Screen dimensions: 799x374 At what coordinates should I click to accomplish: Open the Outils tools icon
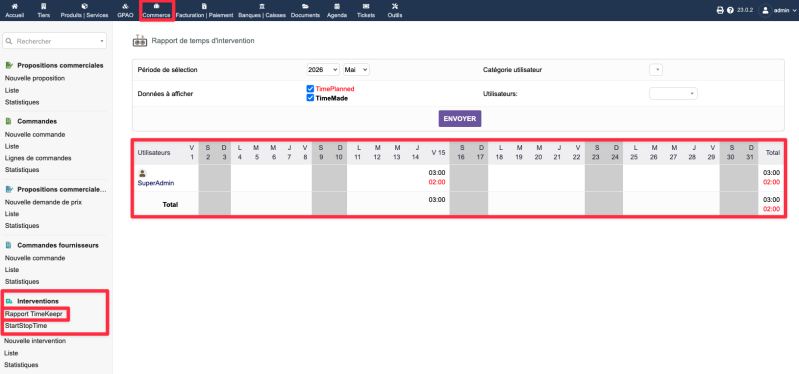(x=394, y=6)
